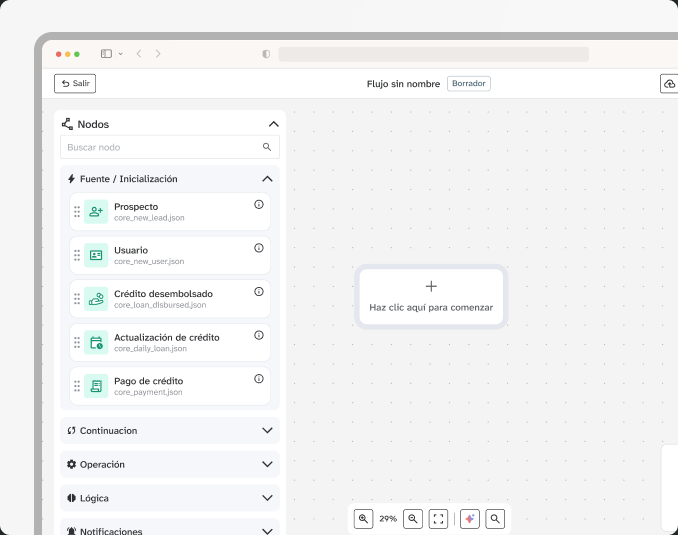The width and height of the screenshot is (678, 535).
Task: Click the Salir exit button
Action: coord(75,83)
